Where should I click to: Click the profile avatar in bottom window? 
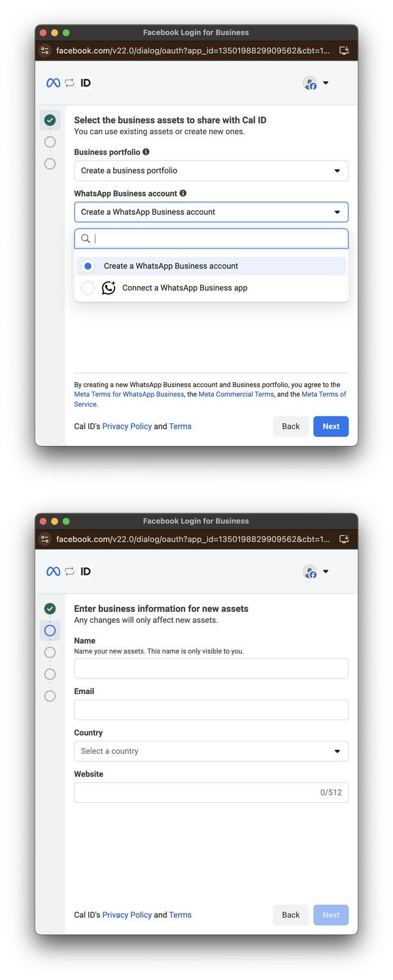click(x=310, y=572)
